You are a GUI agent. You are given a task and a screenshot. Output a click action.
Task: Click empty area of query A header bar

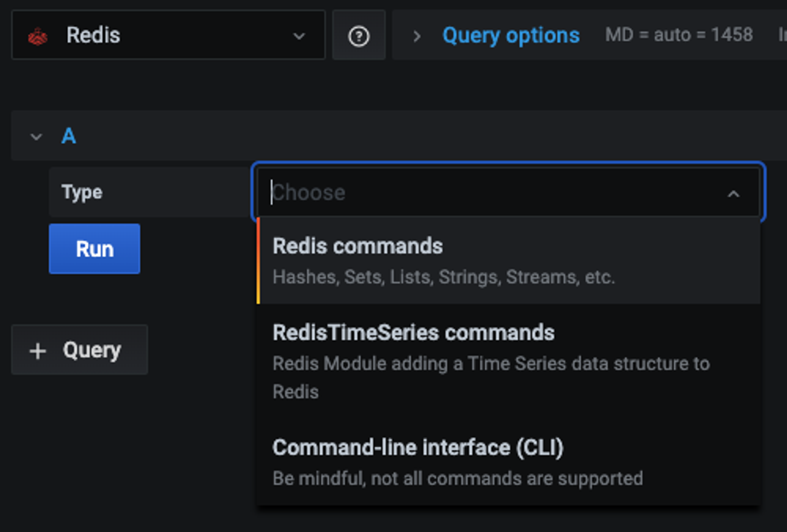tap(406, 135)
